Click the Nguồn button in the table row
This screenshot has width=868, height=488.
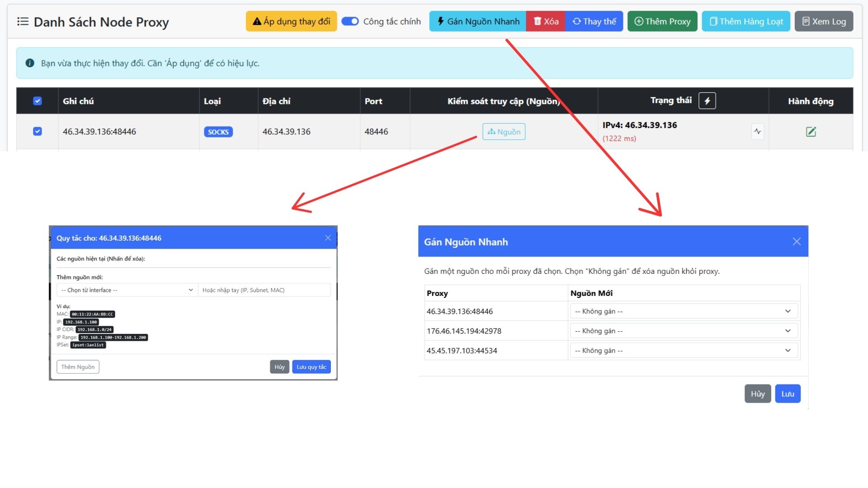click(504, 131)
